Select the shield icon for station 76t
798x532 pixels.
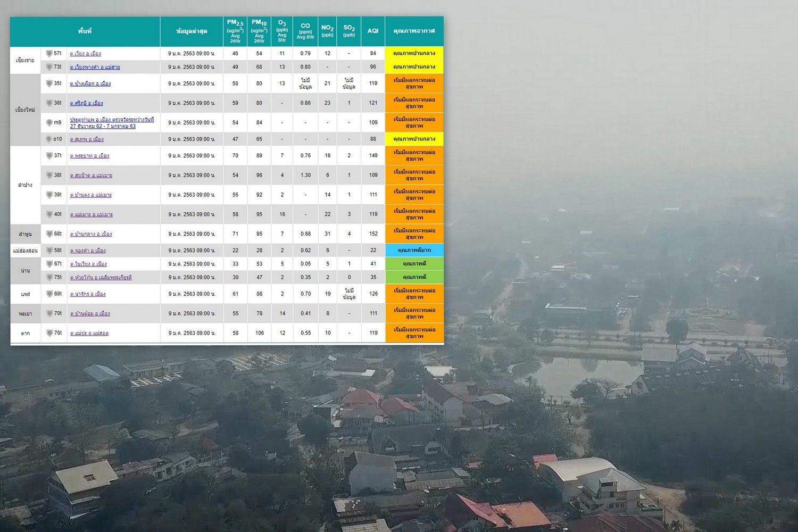(x=49, y=333)
